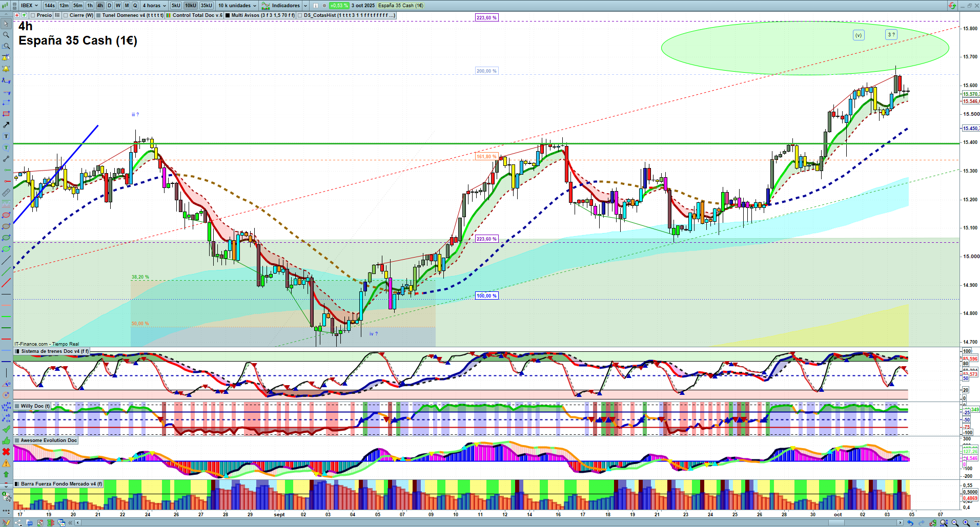The width and height of the screenshot is (980, 527).
Task: Toggle the Precio checkbox
Action: click(32, 15)
